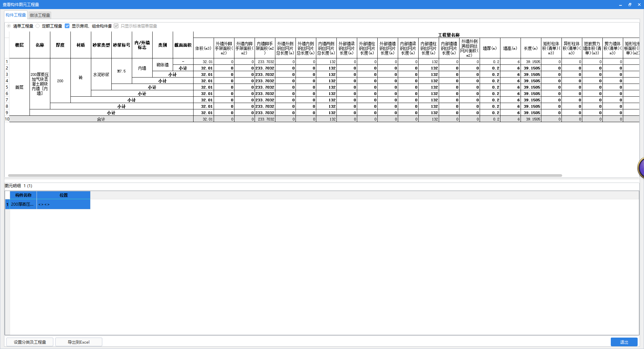Click the 材质 column header
The height and width of the screenshot is (349, 644).
pyautogui.click(x=81, y=45)
